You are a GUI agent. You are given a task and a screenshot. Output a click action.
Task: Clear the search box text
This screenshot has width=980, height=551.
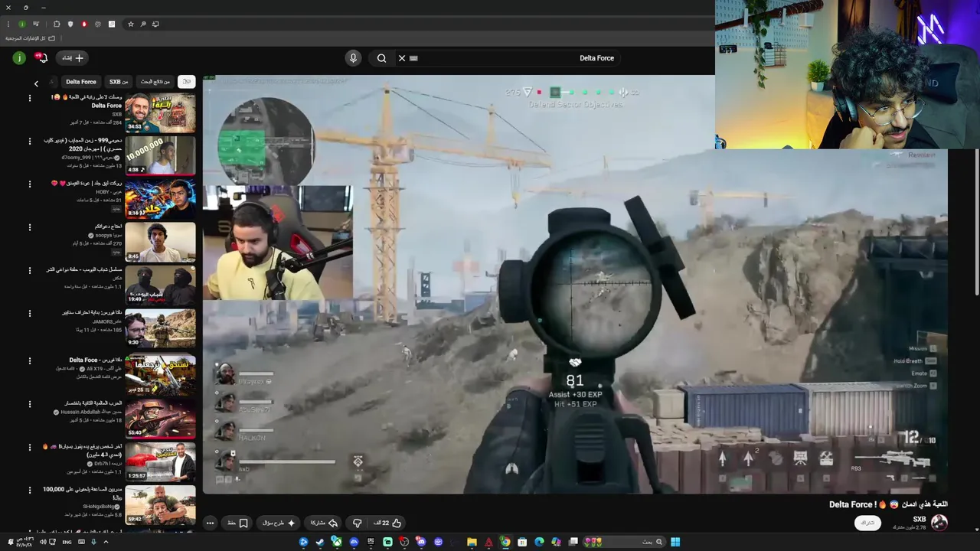click(401, 57)
